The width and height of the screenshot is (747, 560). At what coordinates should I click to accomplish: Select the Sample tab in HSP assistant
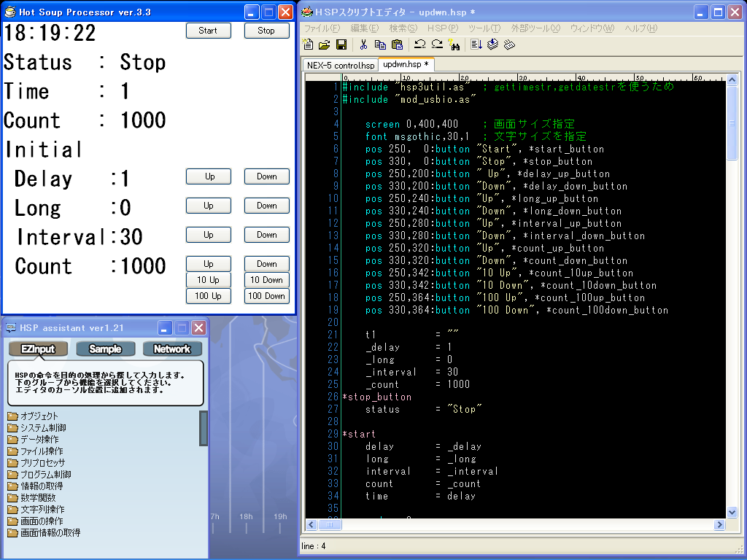point(105,349)
